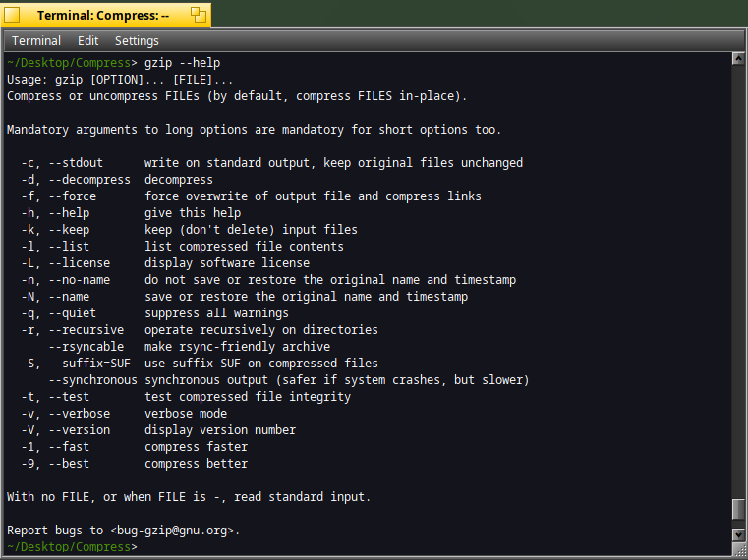Screen dimensions: 748x560
Task: Click the Terminal: Compress window tab
Action: 103,16
